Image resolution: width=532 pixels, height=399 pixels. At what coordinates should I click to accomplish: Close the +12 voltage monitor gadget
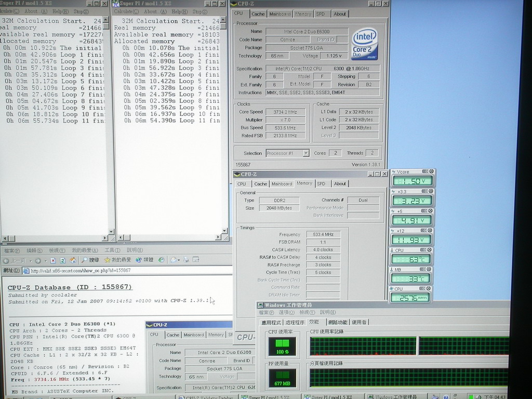coord(430,230)
